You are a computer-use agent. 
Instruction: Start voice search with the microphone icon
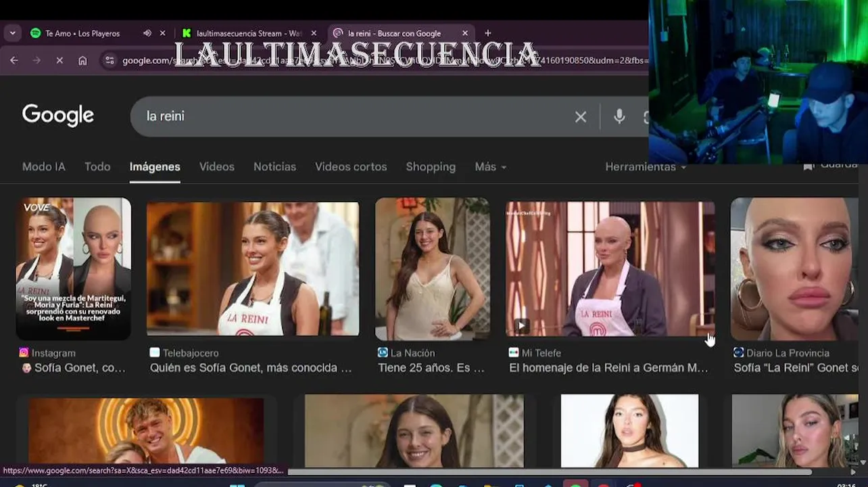[619, 116]
